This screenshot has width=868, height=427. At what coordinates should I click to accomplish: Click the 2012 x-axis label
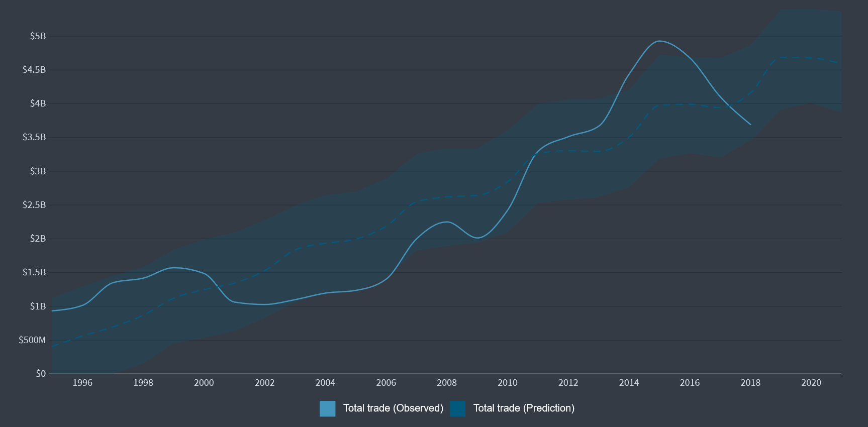coord(568,383)
